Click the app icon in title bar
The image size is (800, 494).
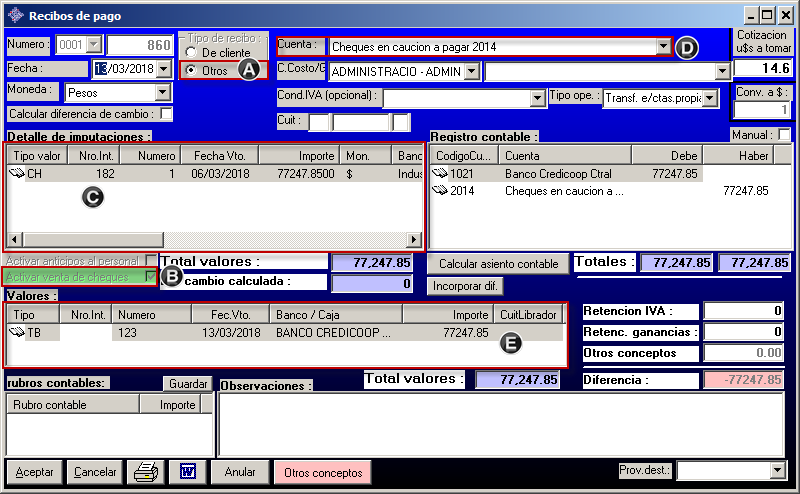(x=14, y=16)
